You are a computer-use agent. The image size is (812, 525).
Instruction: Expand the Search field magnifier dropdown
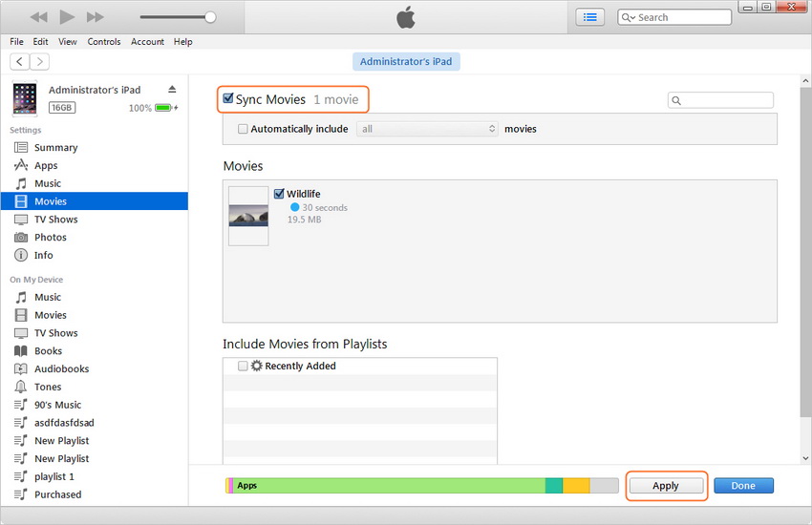[x=628, y=18]
